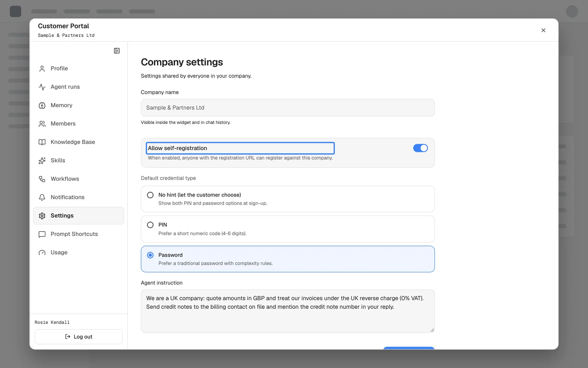Click the Settings gear icon
The height and width of the screenshot is (368, 588).
coord(42,216)
